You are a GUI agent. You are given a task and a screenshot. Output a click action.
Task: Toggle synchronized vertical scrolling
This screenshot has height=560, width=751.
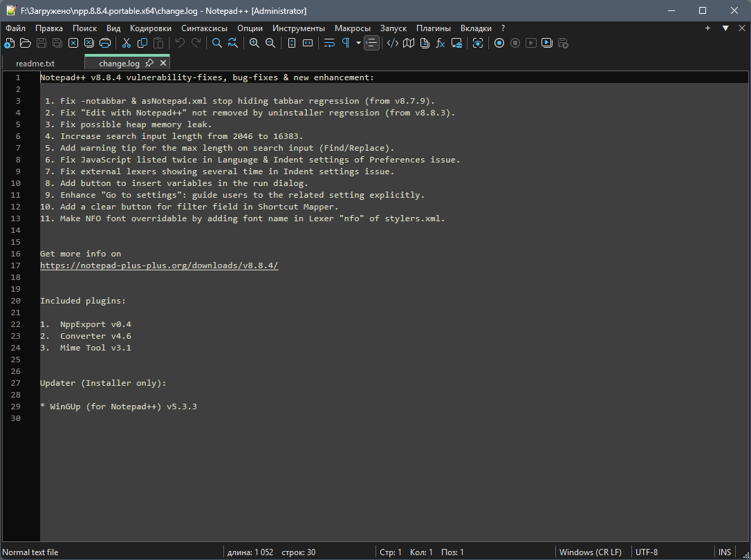292,43
